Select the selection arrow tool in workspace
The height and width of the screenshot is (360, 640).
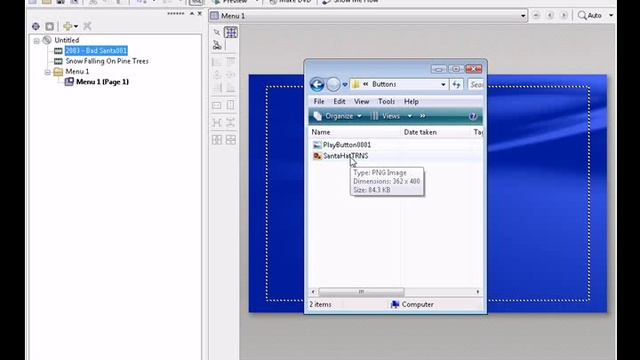217,32
